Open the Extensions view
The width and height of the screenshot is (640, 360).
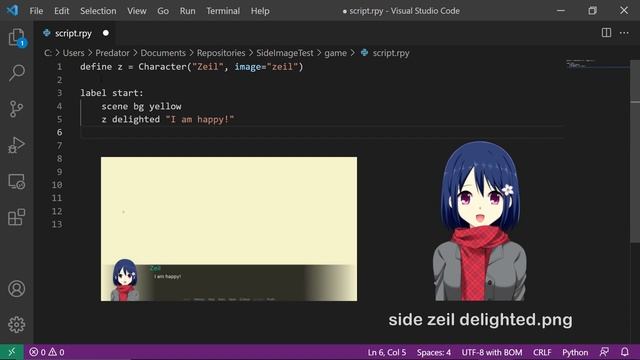[16, 217]
